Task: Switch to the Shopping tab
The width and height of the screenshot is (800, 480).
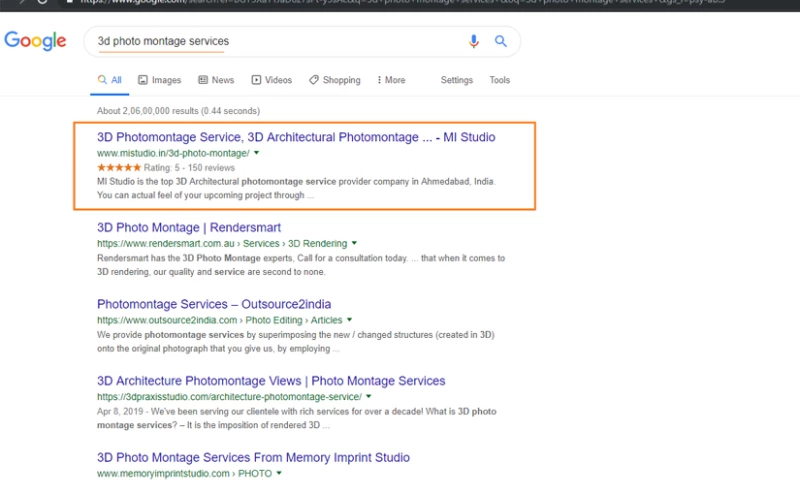Action: pyautogui.click(x=335, y=80)
